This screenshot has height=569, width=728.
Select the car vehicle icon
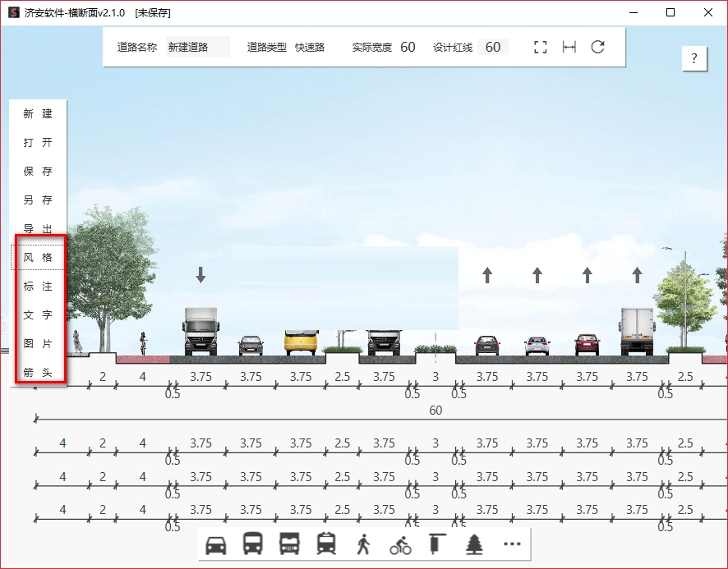click(x=216, y=545)
